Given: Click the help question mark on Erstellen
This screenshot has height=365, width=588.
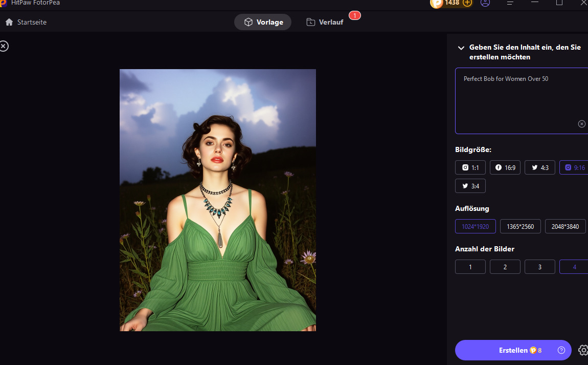Looking at the screenshot, I should tap(561, 350).
